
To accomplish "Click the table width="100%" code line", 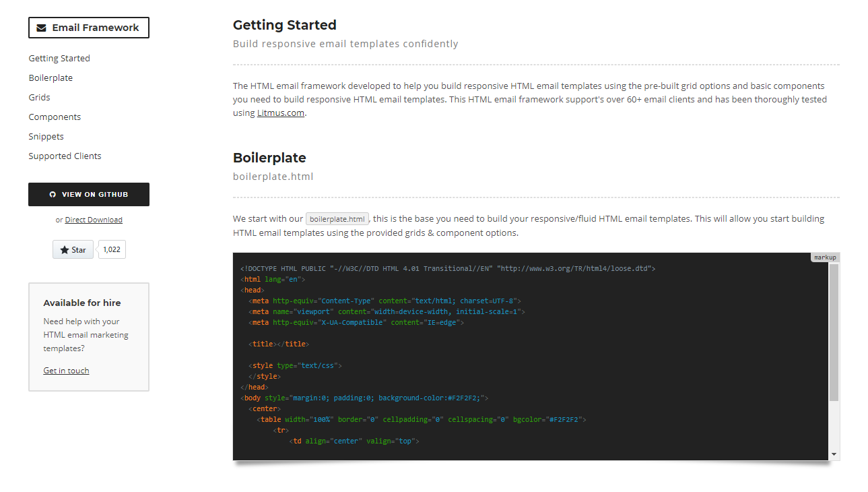I will [x=422, y=419].
